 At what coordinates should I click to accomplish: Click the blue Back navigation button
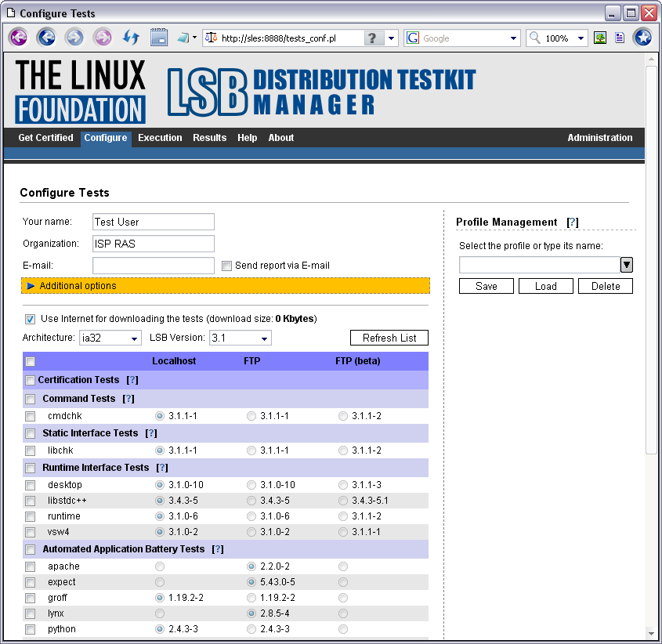(46, 38)
